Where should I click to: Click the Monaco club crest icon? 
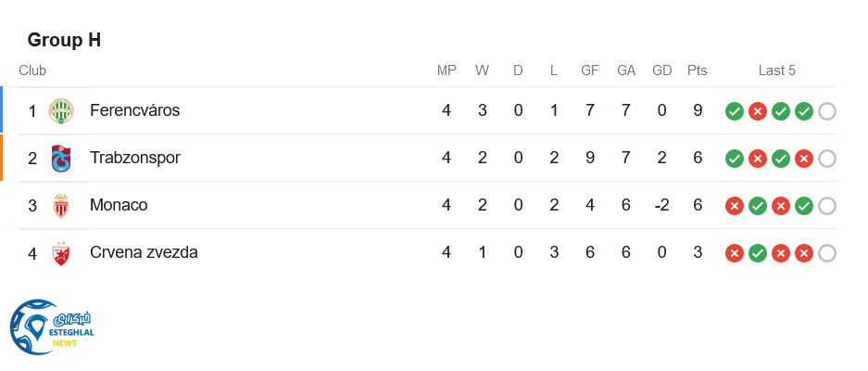(61, 206)
